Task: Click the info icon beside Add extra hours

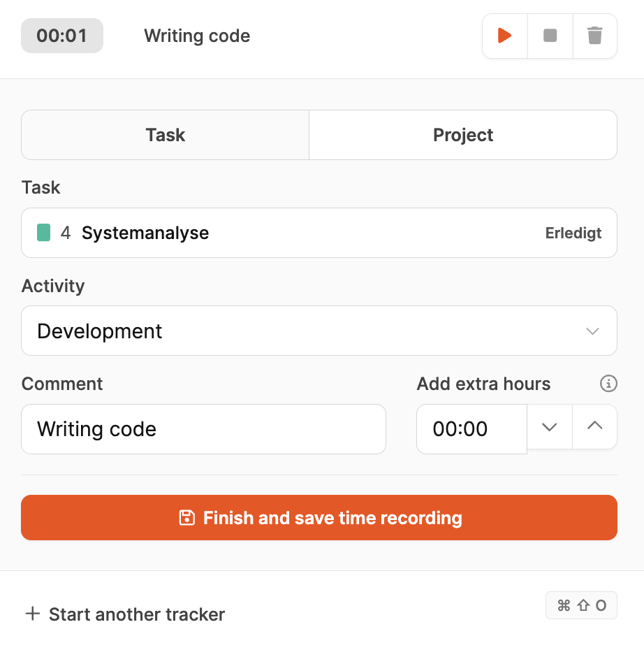Action: coord(609,384)
